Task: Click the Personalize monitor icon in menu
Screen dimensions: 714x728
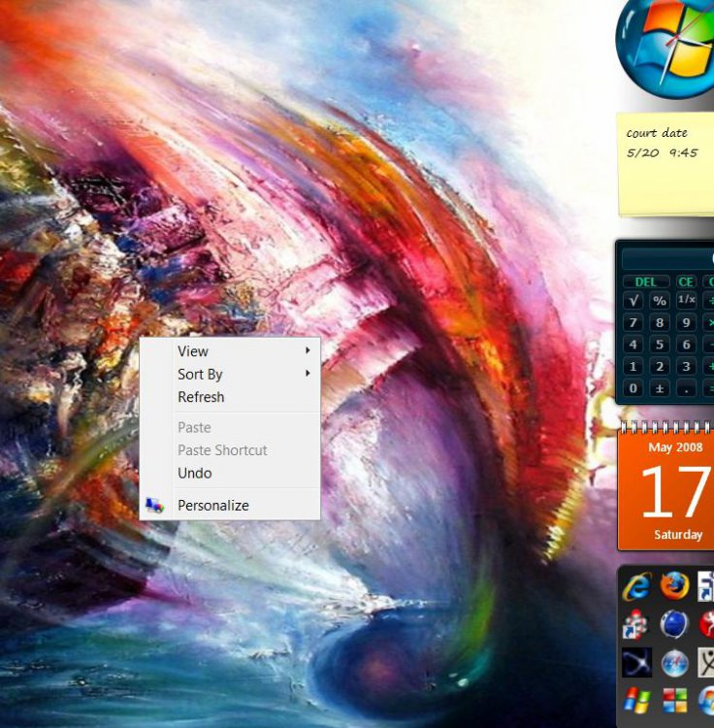Action: pyautogui.click(x=154, y=505)
